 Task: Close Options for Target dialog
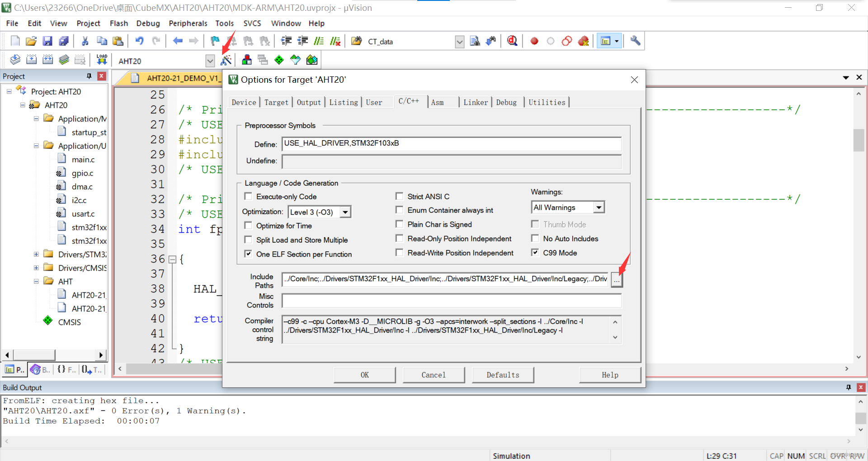[634, 80]
